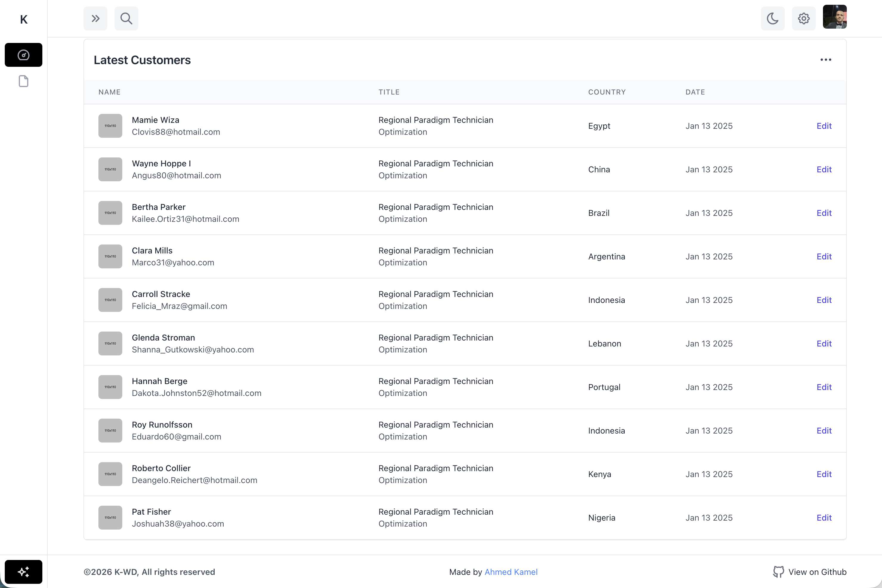Click Bertha Parker's avatar placeholder
This screenshot has width=882, height=588.
point(110,213)
